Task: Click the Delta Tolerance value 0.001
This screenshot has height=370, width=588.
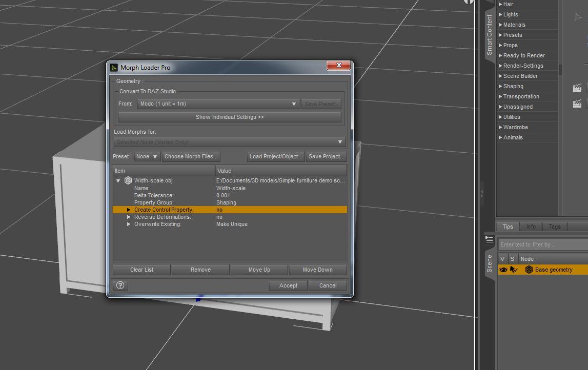Action: pos(223,195)
